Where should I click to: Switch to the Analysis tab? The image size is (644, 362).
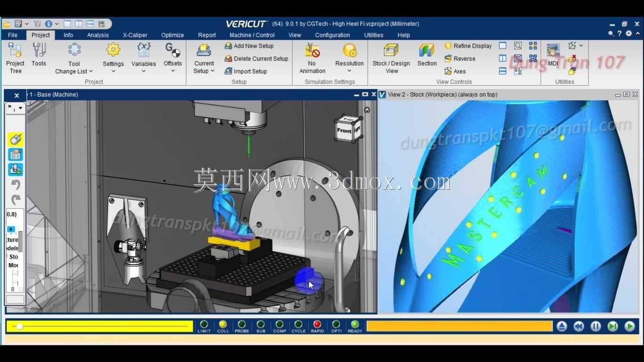pos(98,35)
